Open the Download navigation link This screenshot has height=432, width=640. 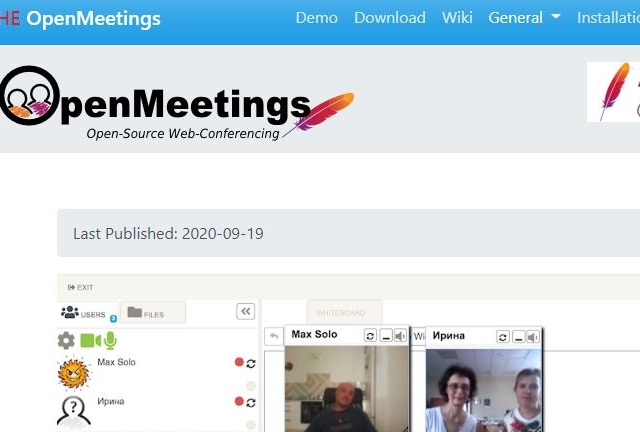tap(390, 18)
